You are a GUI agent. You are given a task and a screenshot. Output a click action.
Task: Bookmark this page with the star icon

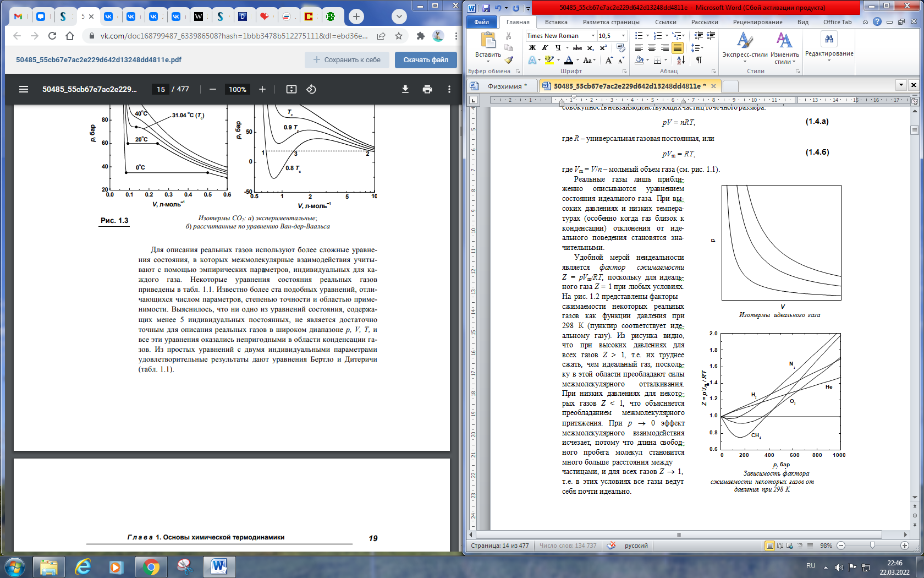click(x=399, y=36)
